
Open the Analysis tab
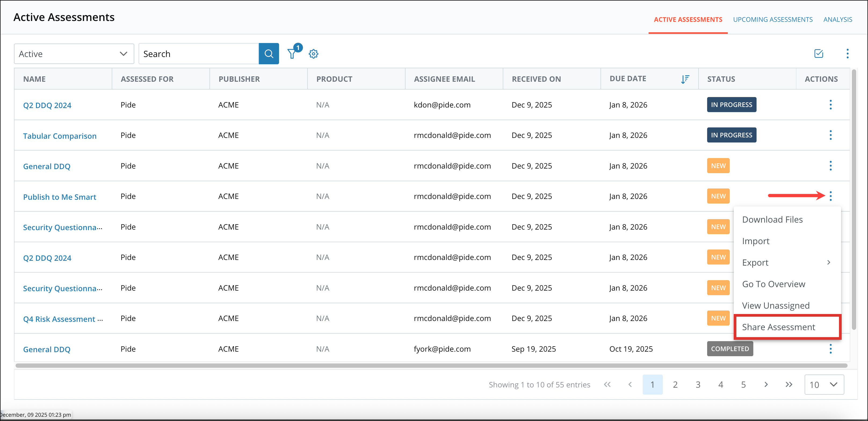[838, 20]
